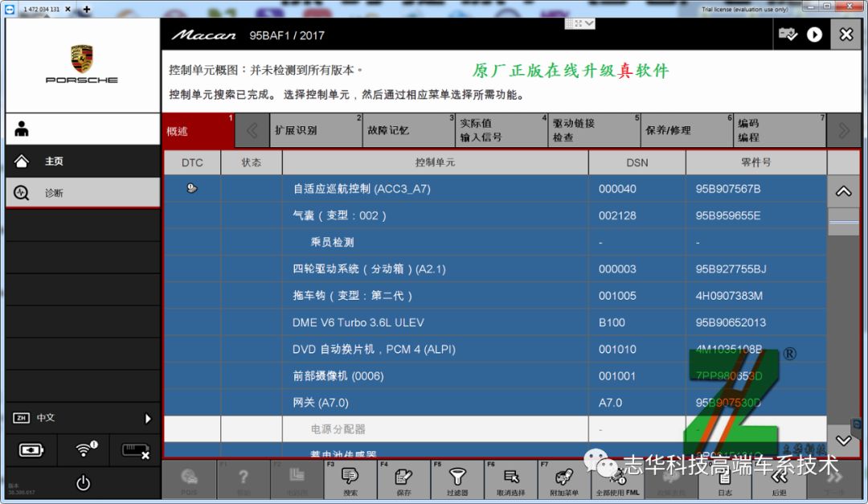Open new TeamViewer tab with plus icon
Viewport: 868px width, 504px height.
pos(86,9)
